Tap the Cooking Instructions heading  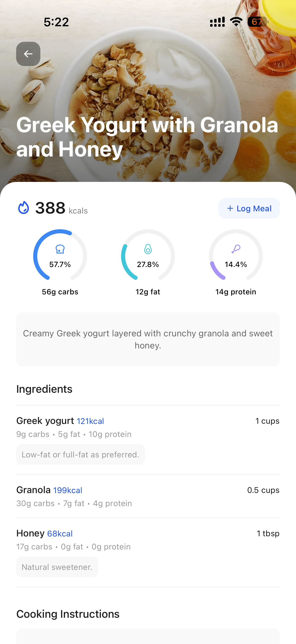coord(68,614)
